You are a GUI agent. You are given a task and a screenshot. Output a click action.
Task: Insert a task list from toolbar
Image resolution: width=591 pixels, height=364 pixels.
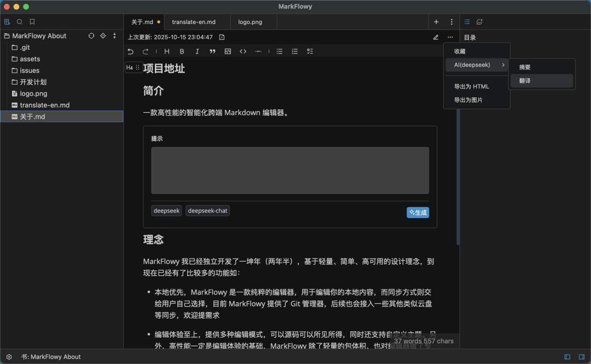(x=310, y=51)
